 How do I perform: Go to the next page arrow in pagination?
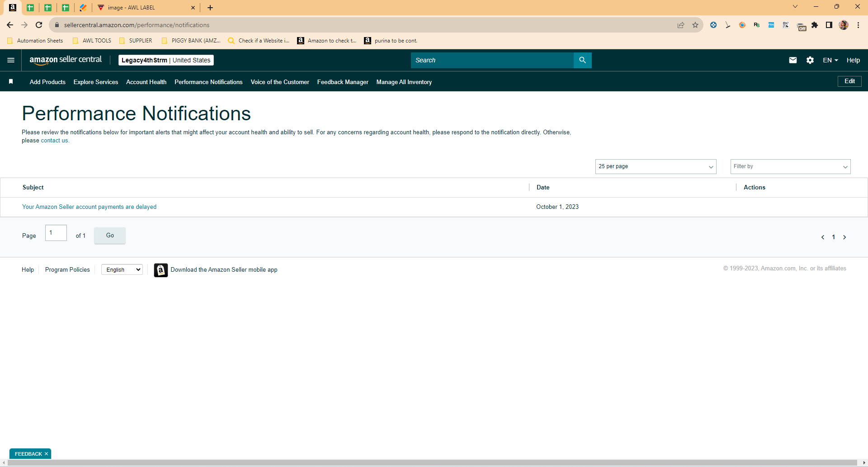tap(844, 237)
